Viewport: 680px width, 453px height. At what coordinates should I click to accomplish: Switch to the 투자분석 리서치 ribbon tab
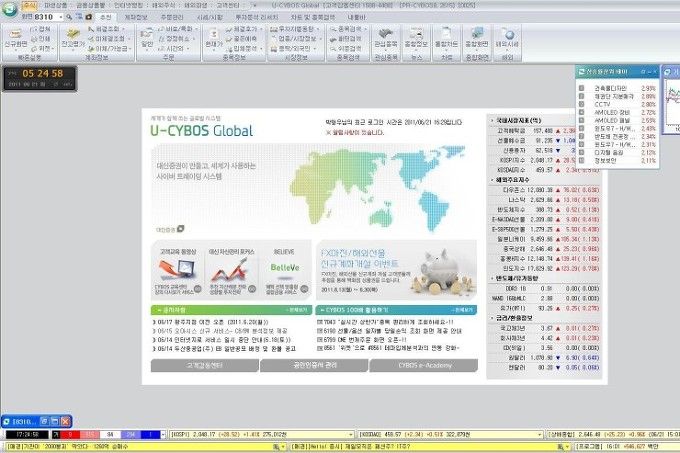[257, 17]
